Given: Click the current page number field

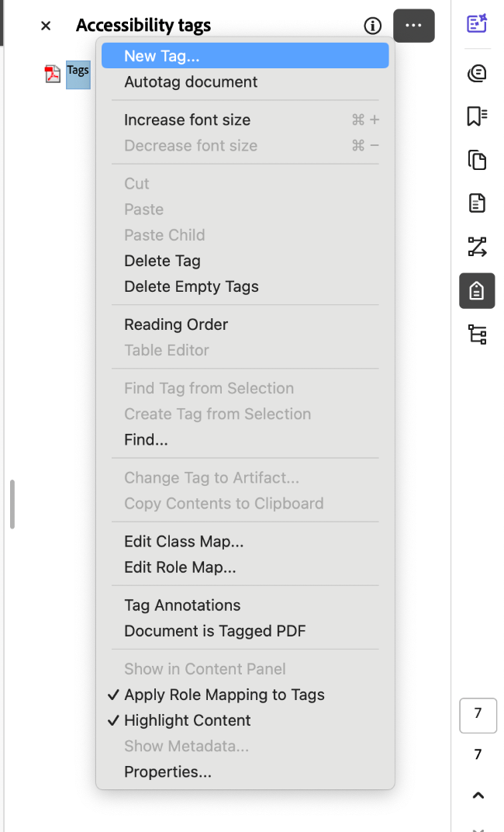Looking at the screenshot, I should pyautogui.click(x=478, y=716).
